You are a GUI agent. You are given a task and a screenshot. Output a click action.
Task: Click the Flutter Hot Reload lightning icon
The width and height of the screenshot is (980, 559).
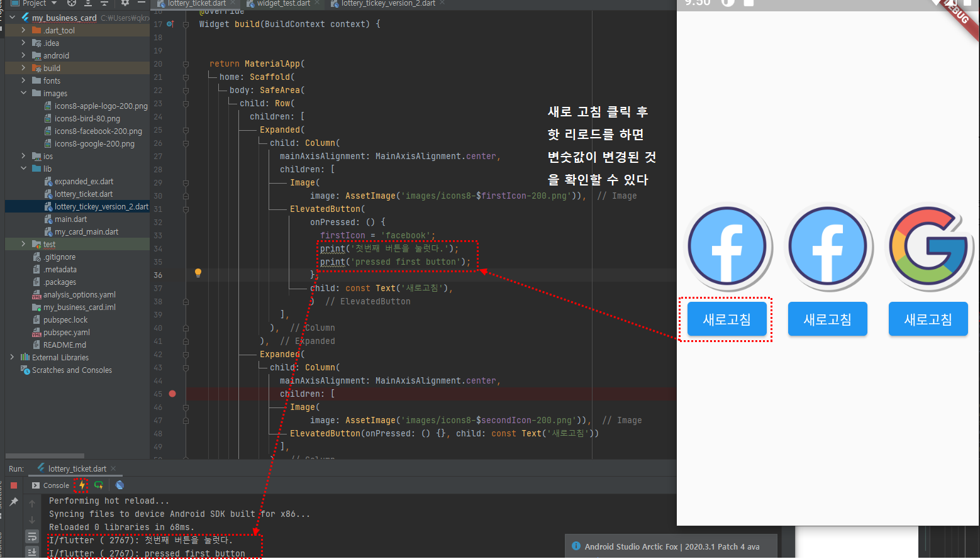[82, 485]
